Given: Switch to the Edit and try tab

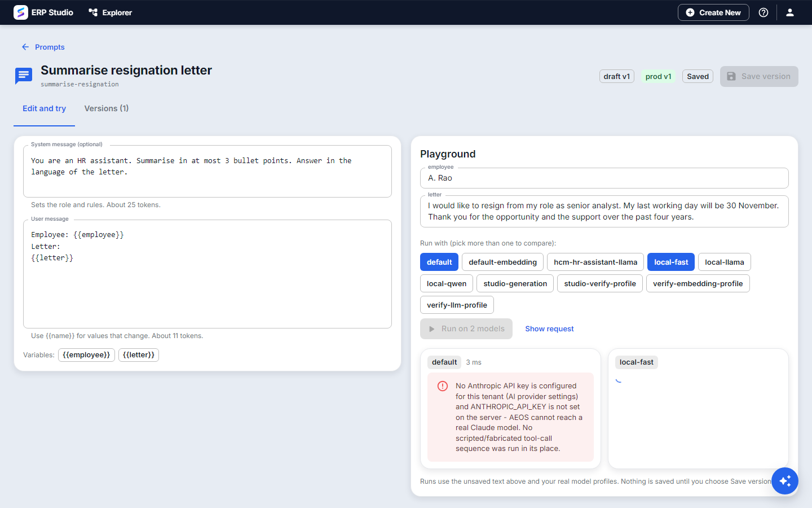Looking at the screenshot, I should (x=44, y=108).
